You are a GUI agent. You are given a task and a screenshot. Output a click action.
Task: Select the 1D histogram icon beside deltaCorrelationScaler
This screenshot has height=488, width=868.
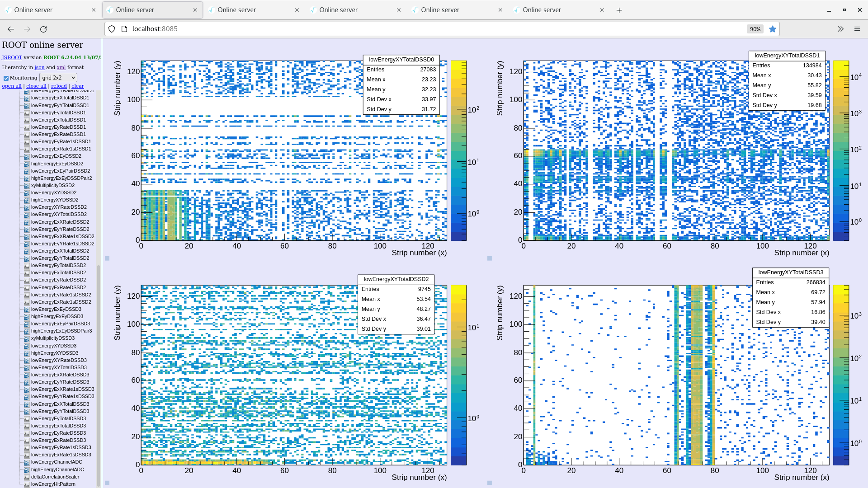(x=26, y=477)
